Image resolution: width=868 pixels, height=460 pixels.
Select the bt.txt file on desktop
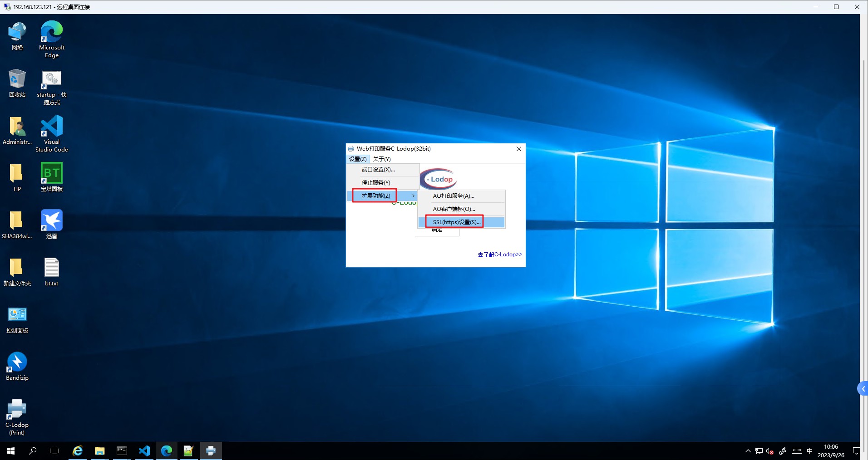click(x=52, y=272)
